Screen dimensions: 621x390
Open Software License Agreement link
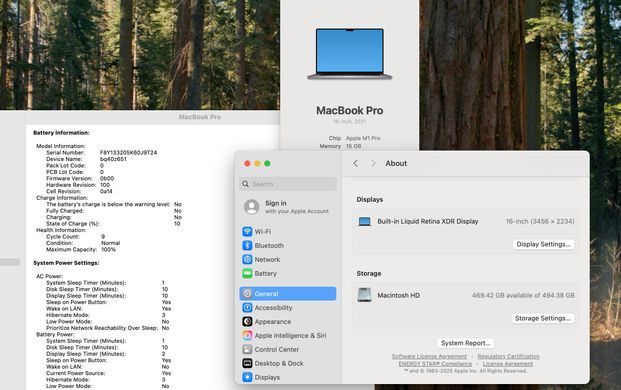(x=429, y=356)
